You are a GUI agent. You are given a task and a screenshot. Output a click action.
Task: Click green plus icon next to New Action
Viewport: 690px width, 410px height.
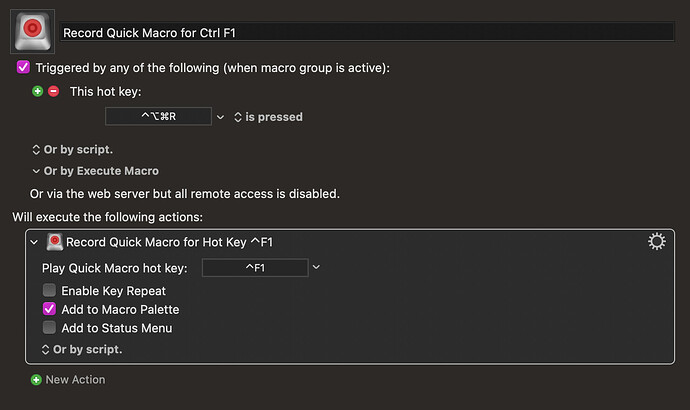click(36, 380)
